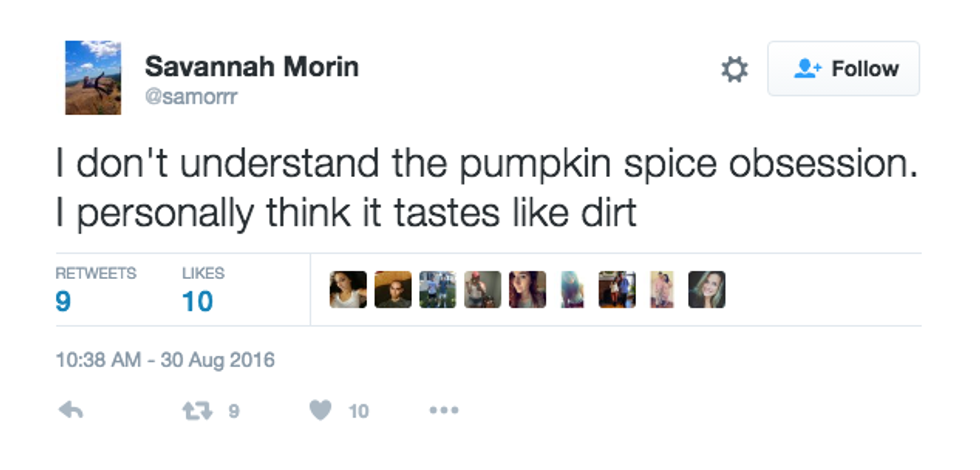Click the last liker avatar in the row
The height and width of the screenshot is (470, 980).
706,290
